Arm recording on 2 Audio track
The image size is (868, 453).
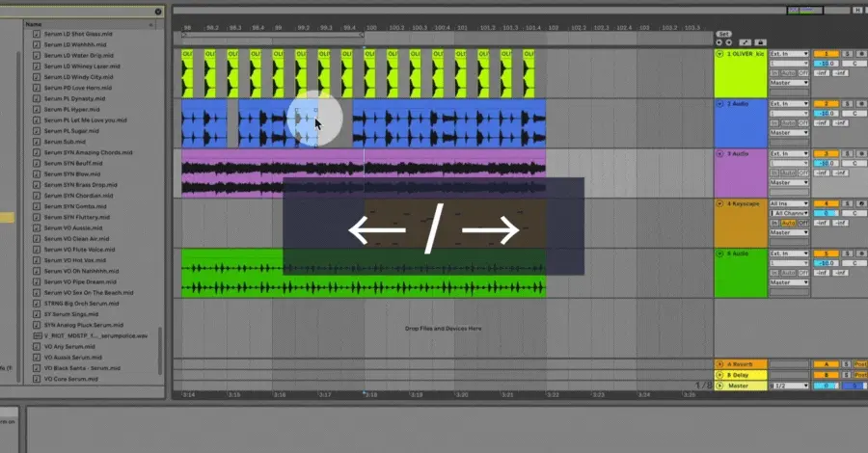[861, 104]
